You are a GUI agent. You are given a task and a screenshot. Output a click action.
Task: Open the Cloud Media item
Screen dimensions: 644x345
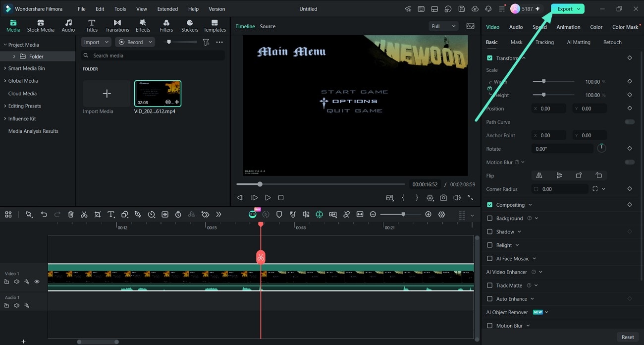22,93
